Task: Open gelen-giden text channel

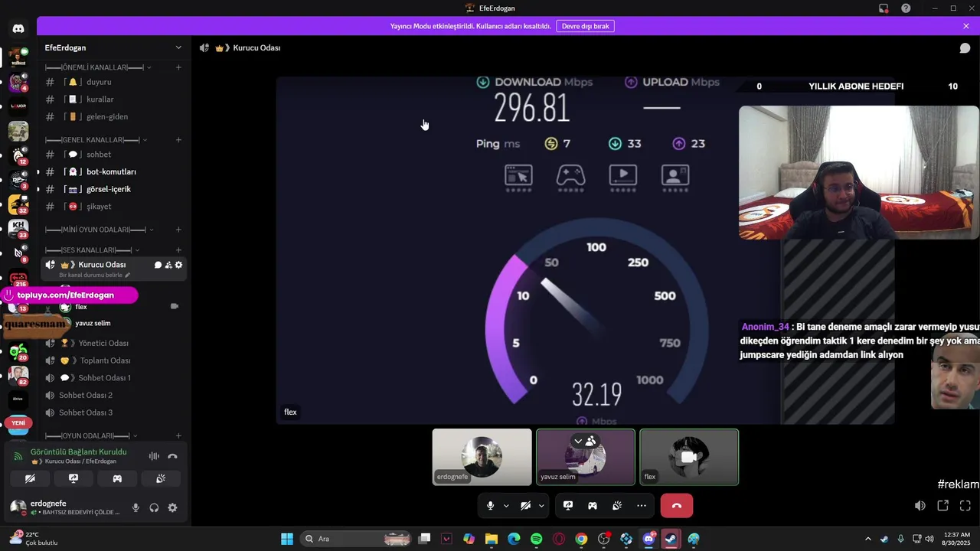Action: (x=115, y=117)
